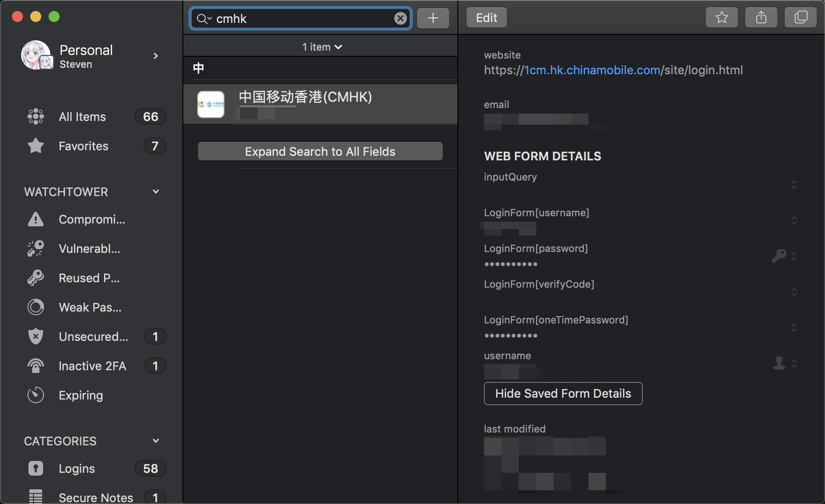The height and width of the screenshot is (504, 825).
Task: Collapse the Watchtower section
Action: pos(156,192)
